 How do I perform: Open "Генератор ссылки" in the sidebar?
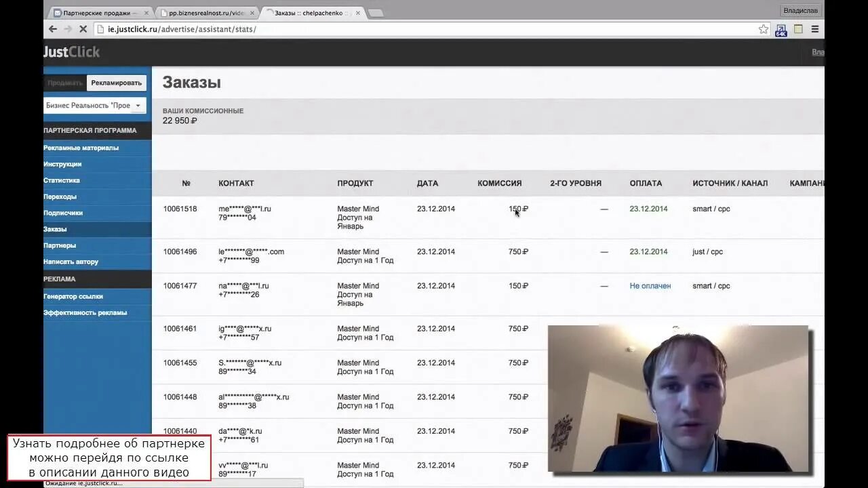(73, 296)
